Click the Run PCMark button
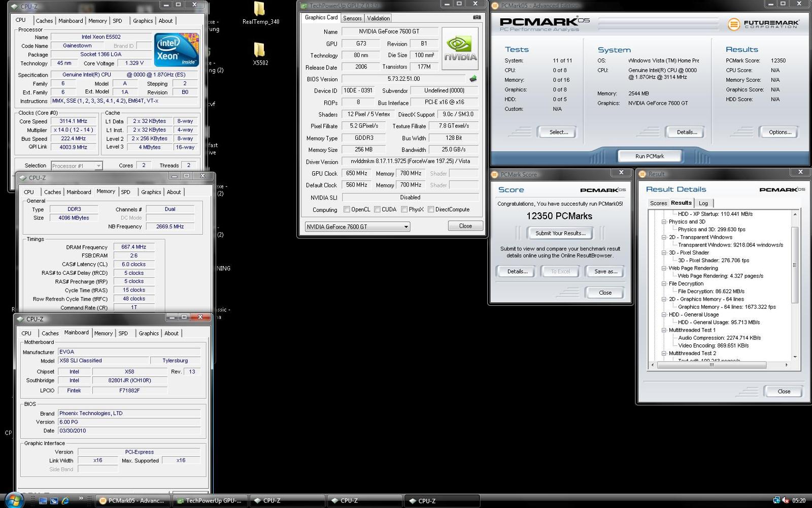 point(650,156)
